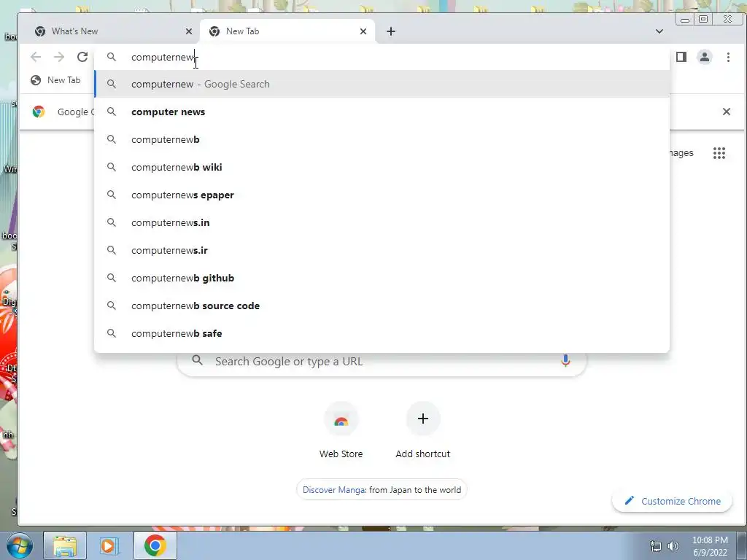
Task: Close the What's New tab
Action: 189,31
